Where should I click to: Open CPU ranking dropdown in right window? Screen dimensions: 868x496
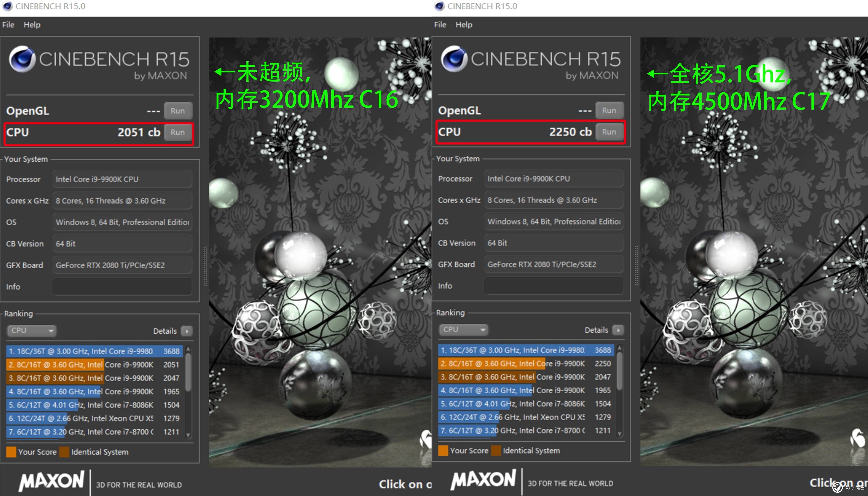(463, 329)
